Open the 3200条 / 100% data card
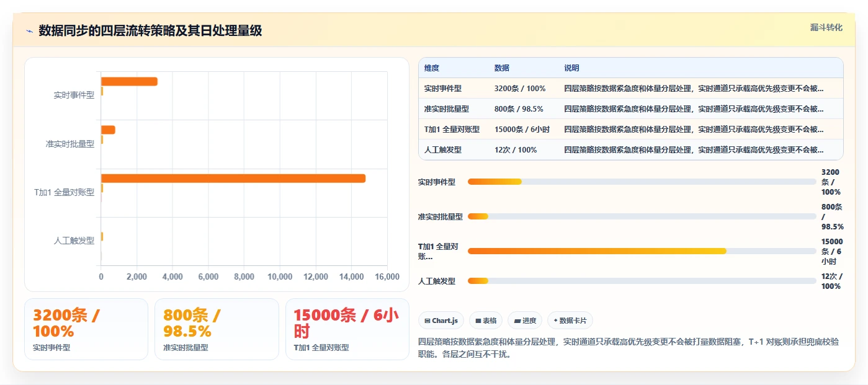The width and height of the screenshot is (868, 385). click(x=86, y=329)
